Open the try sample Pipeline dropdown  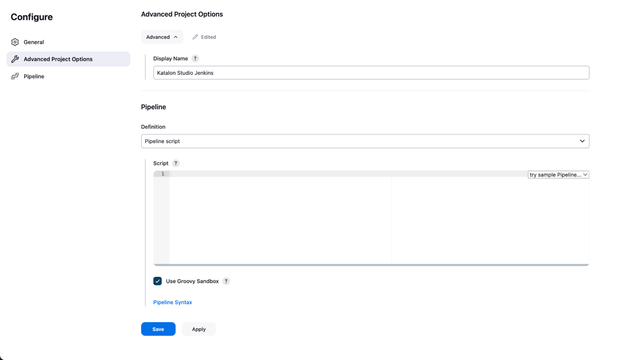(x=559, y=175)
